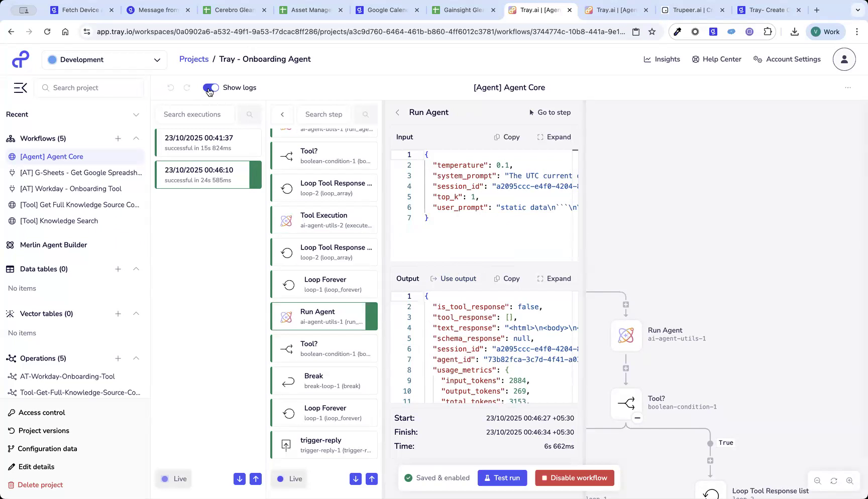The width and height of the screenshot is (868, 499).
Task: Select the Run Agent node on canvas
Action: coord(626,335)
